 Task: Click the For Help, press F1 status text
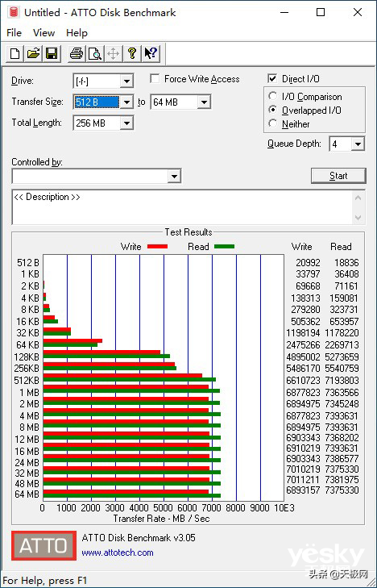coord(45,581)
